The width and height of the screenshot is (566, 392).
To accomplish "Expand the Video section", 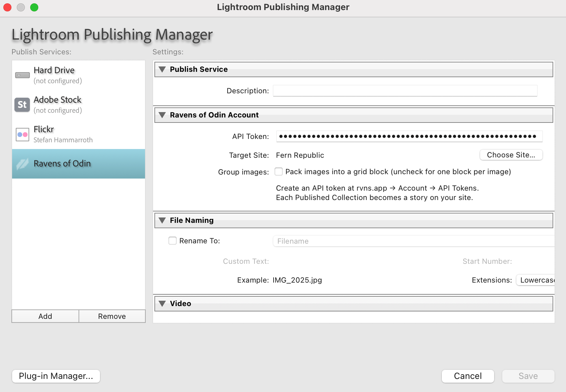I will (x=162, y=303).
